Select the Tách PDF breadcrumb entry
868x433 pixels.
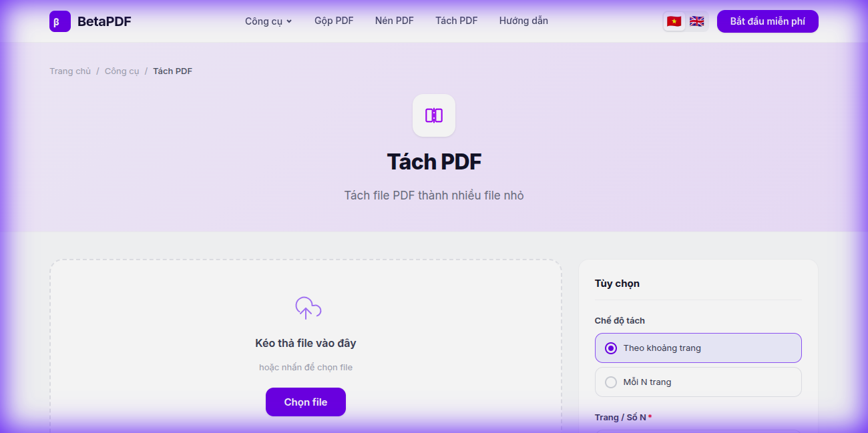(172, 71)
